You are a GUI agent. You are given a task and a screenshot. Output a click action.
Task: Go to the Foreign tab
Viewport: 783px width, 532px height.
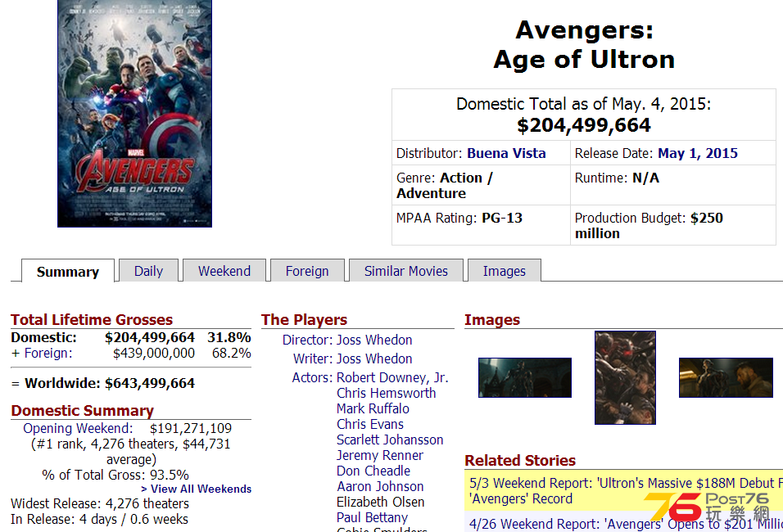coord(307,270)
